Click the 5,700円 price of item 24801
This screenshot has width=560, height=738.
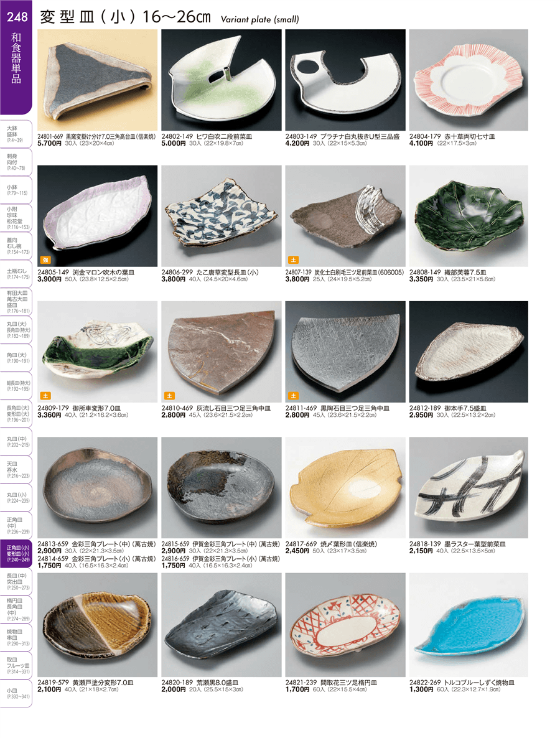coord(49,143)
